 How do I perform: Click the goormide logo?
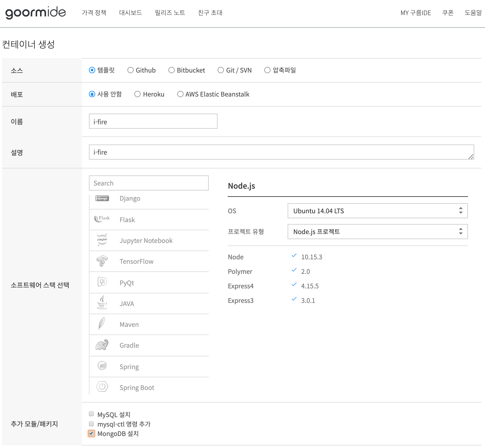point(36,13)
